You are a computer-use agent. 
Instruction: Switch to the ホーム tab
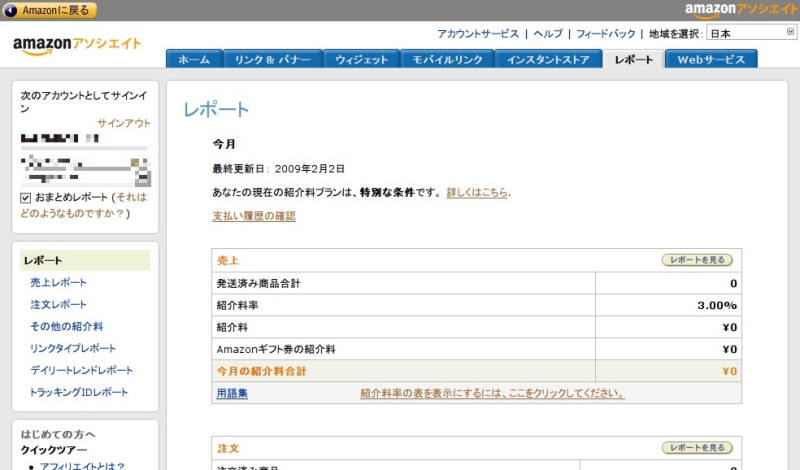194,59
